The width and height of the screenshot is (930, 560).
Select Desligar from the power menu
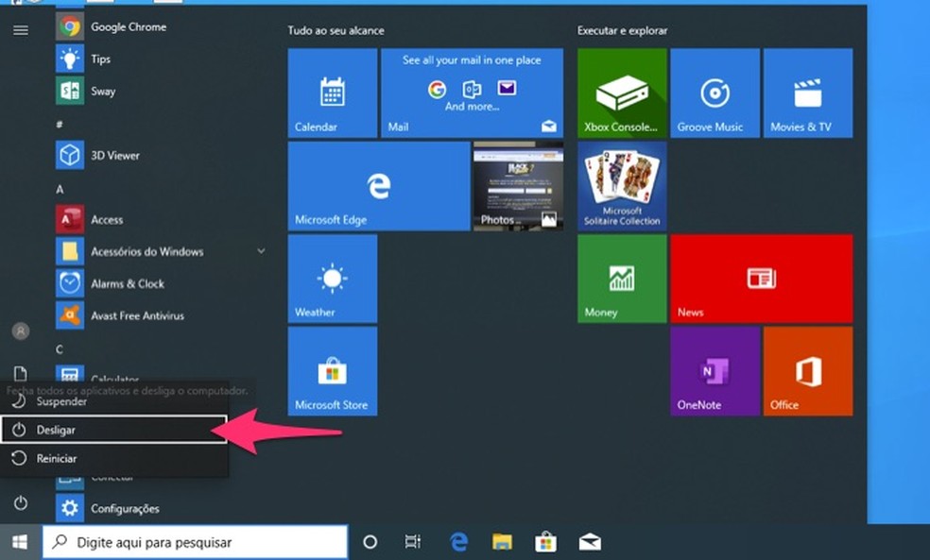[x=60, y=429]
